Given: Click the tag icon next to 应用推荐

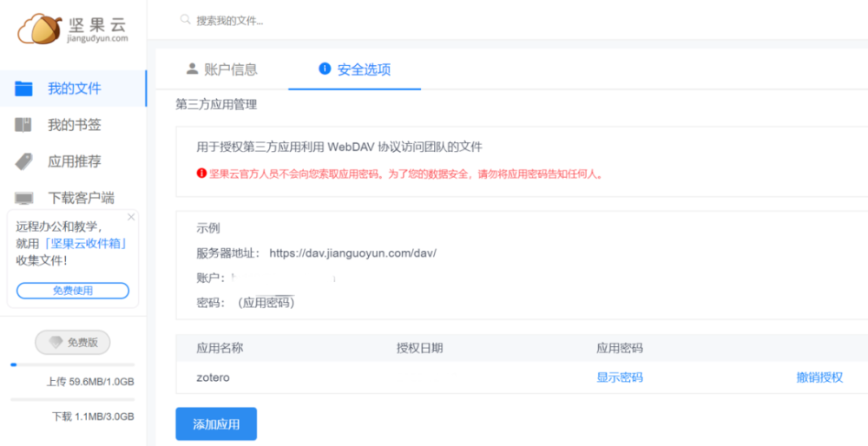Looking at the screenshot, I should [x=23, y=161].
